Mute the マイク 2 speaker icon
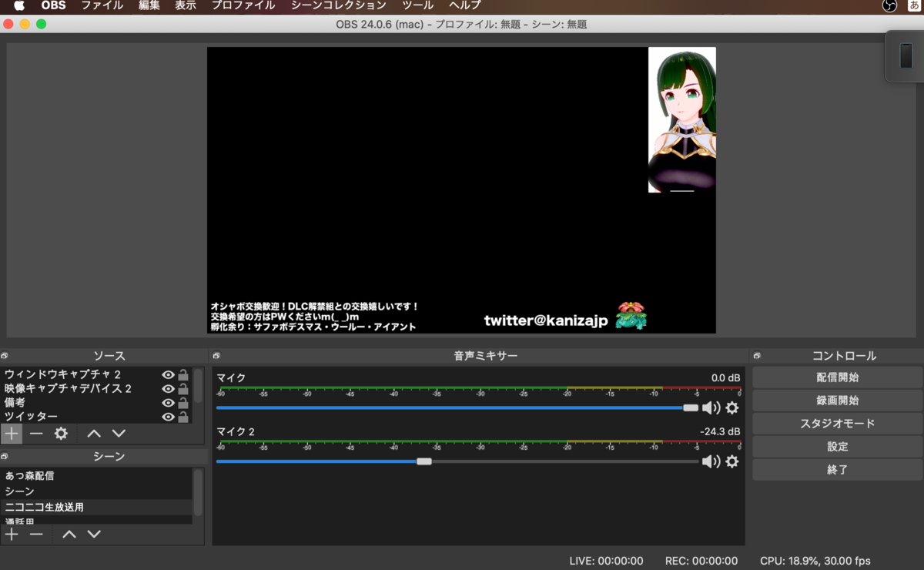 [x=711, y=461]
